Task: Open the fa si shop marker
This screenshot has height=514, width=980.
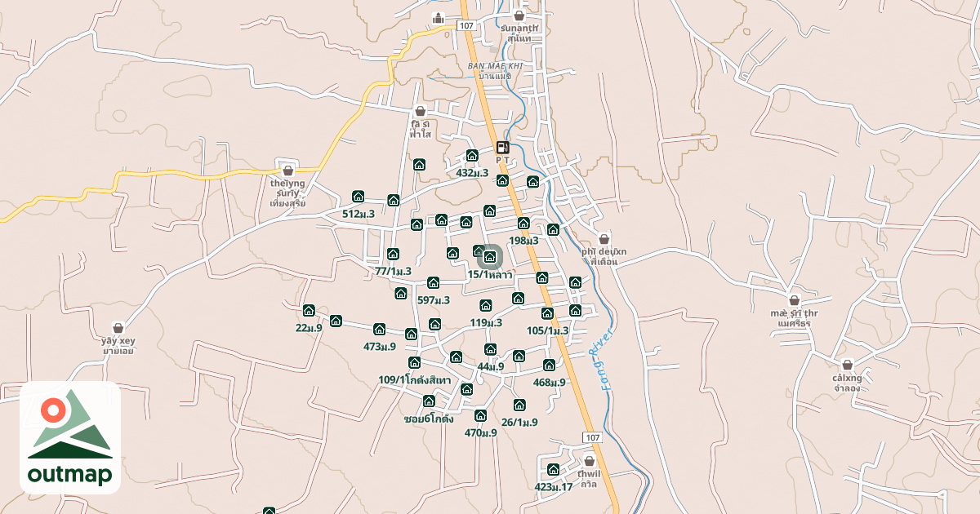Action: pos(421,111)
